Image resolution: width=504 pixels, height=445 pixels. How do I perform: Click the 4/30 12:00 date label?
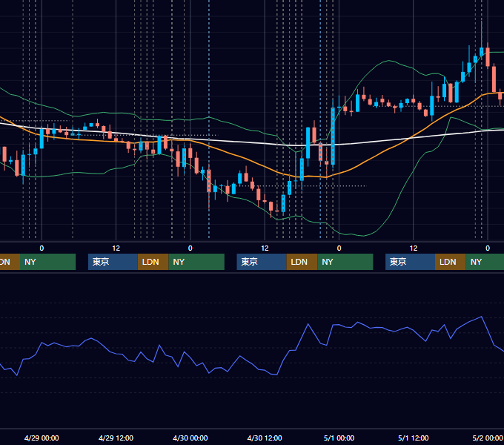[265, 438]
